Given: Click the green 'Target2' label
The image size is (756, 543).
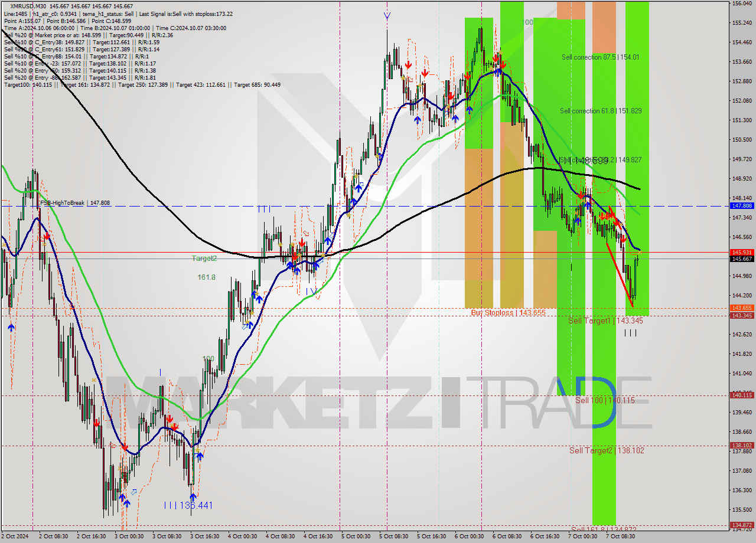Looking at the screenshot, I should pos(204,259).
